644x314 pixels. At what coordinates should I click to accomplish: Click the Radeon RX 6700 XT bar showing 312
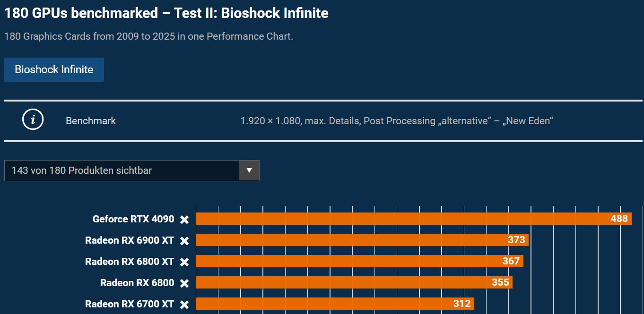point(335,304)
